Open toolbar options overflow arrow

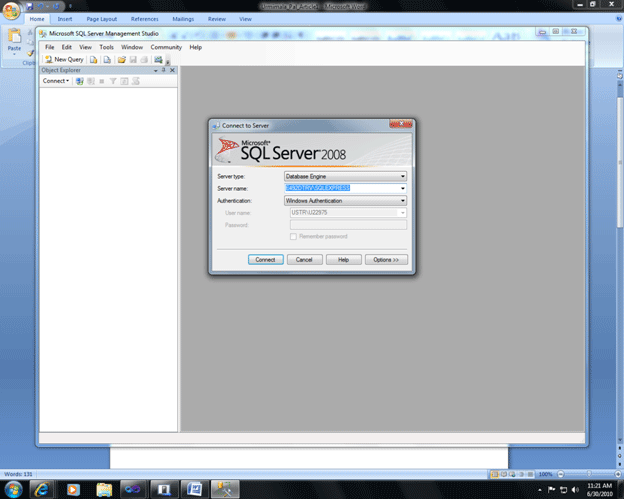coord(168,61)
